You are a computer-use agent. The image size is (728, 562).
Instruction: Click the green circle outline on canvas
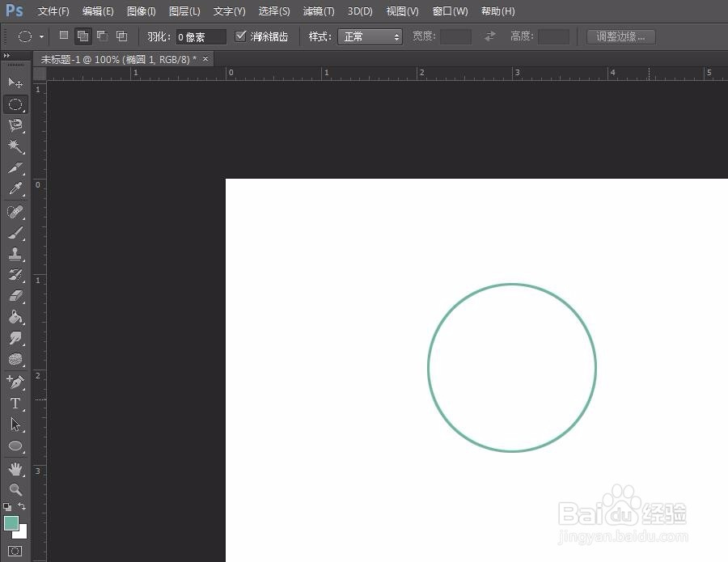[x=512, y=284]
